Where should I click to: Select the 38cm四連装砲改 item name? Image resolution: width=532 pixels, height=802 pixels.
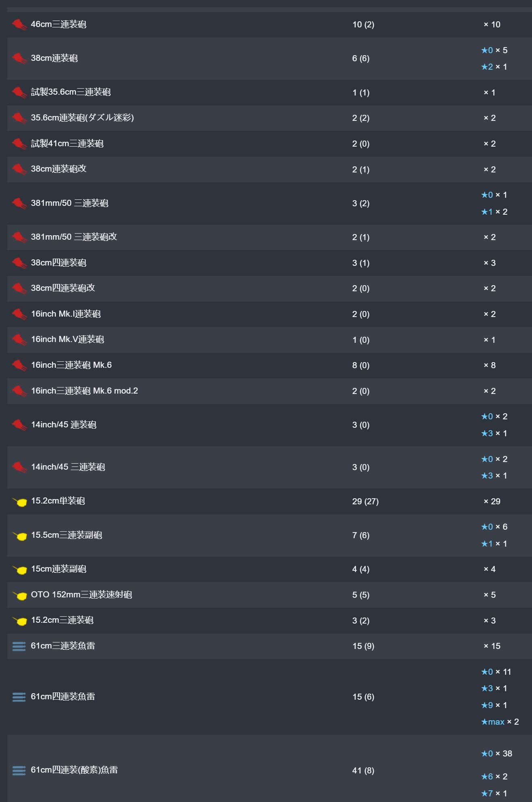[63, 288]
